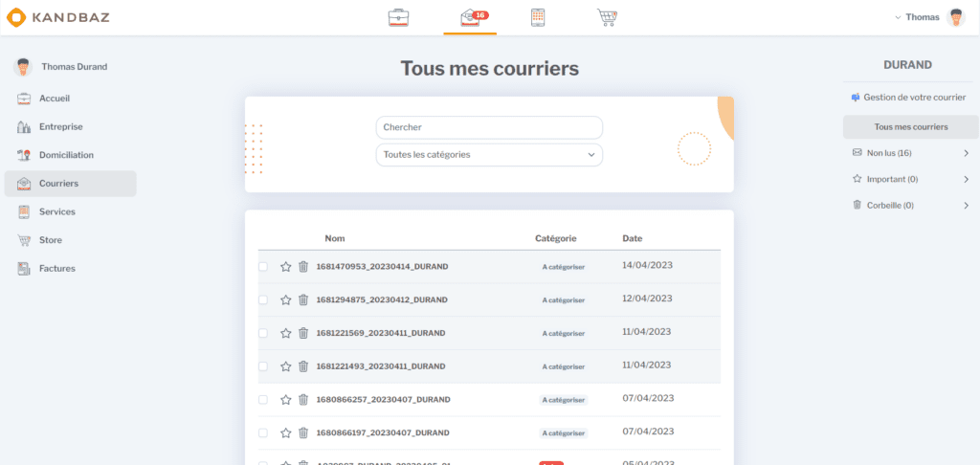Open Domiciliation from the sidebar menu
Image resolution: width=980 pixels, height=465 pixels.
(66, 155)
